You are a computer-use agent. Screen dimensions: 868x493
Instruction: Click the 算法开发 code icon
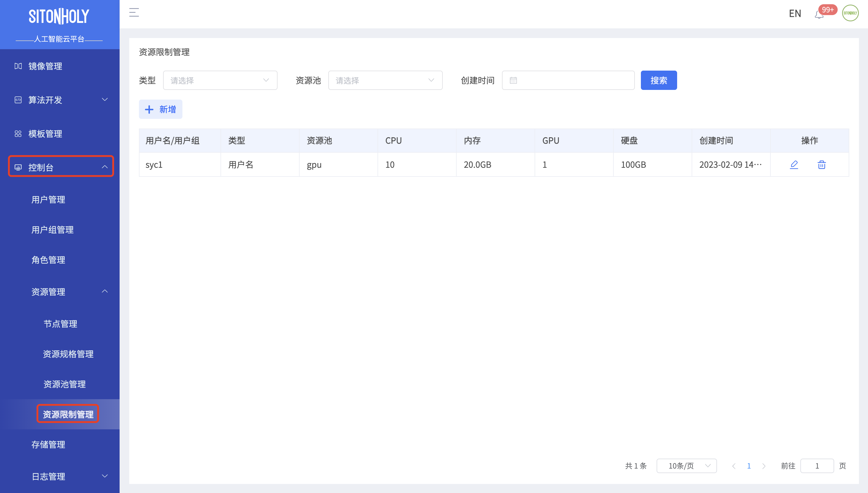pos(18,100)
